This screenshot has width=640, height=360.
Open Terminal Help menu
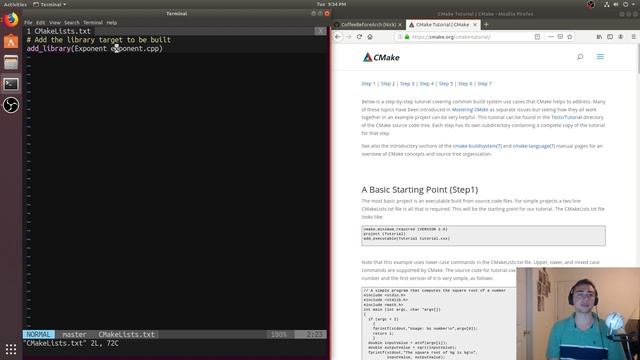click(x=111, y=23)
